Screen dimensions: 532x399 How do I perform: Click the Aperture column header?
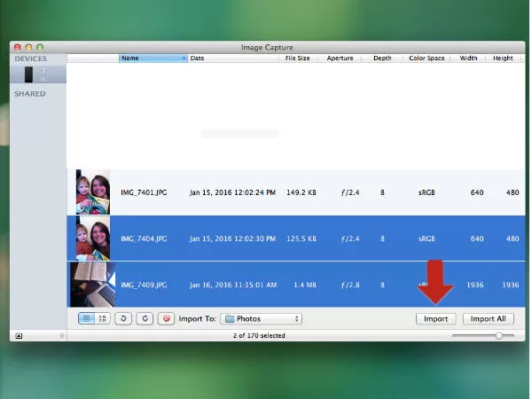point(339,59)
